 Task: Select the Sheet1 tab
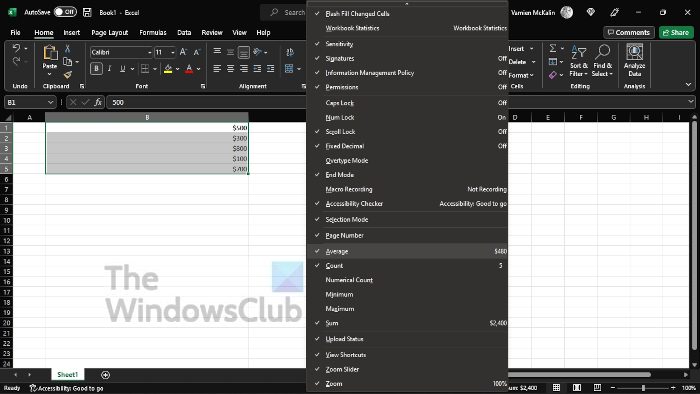tap(67, 374)
